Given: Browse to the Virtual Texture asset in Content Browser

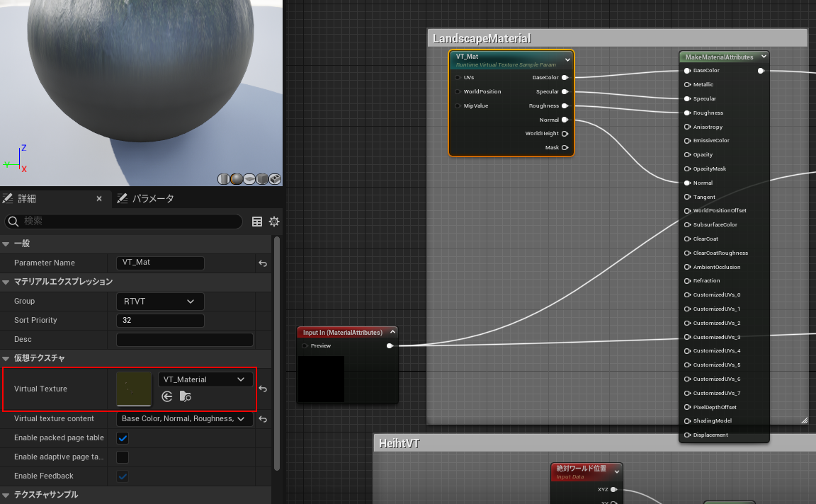Looking at the screenshot, I should tap(185, 396).
